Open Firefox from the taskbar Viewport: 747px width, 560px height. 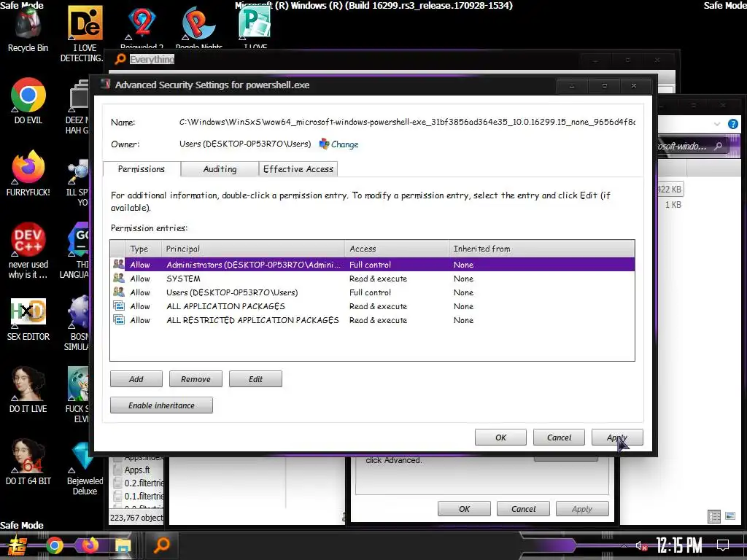coord(90,545)
